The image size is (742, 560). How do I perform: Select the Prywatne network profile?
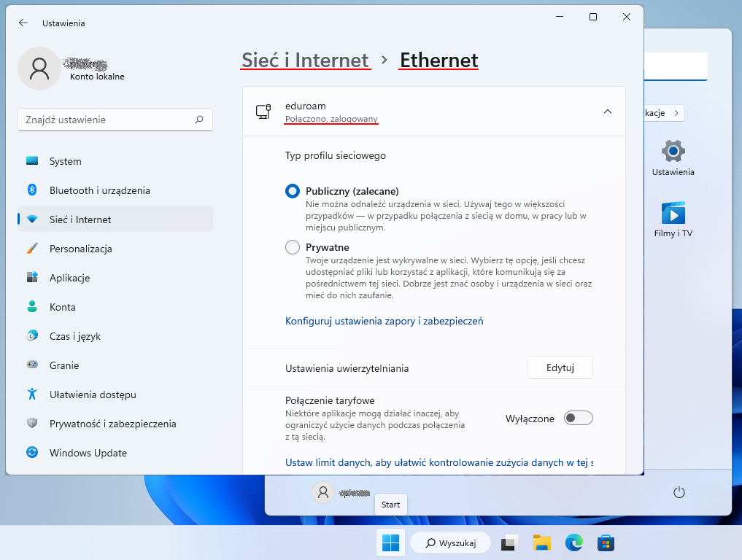tap(293, 247)
